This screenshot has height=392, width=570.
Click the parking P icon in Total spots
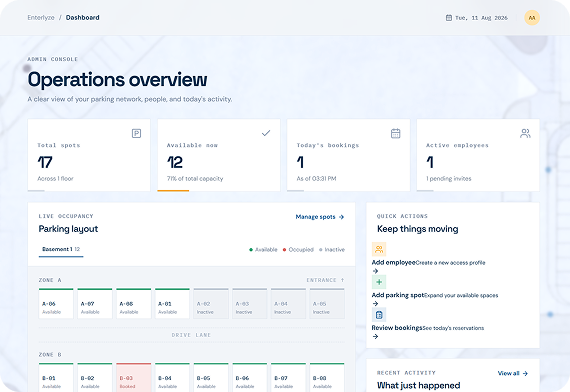coord(136,133)
